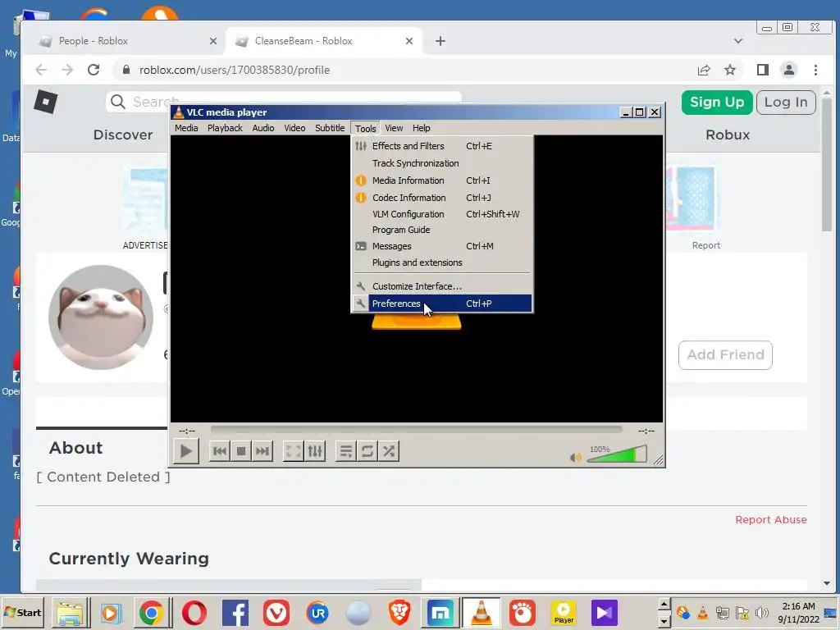840x630 pixels.
Task: Click Roblox Log In button
Action: (x=786, y=103)
